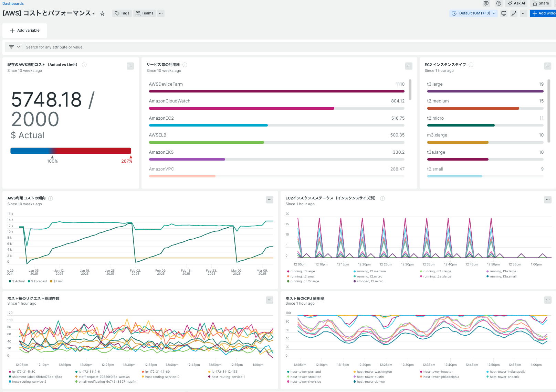
Task: Open the Default (GMT+10) time picker
Action: tap(474, 13)
